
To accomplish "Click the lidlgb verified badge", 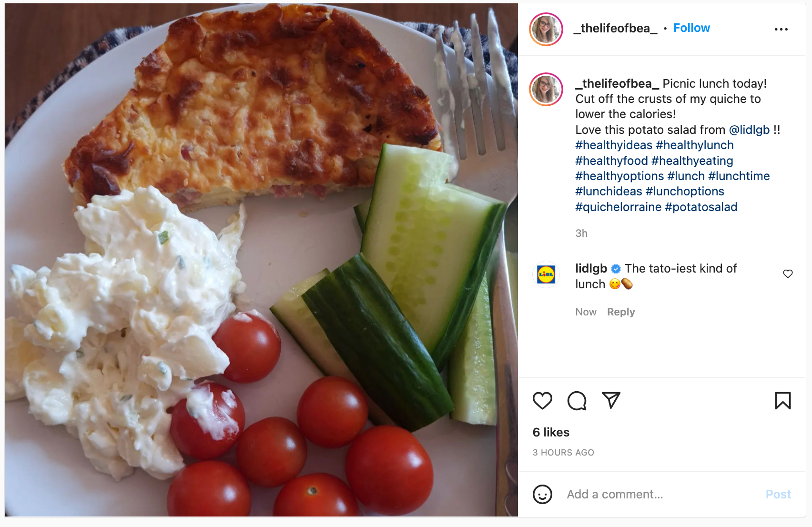I will 616,269.
